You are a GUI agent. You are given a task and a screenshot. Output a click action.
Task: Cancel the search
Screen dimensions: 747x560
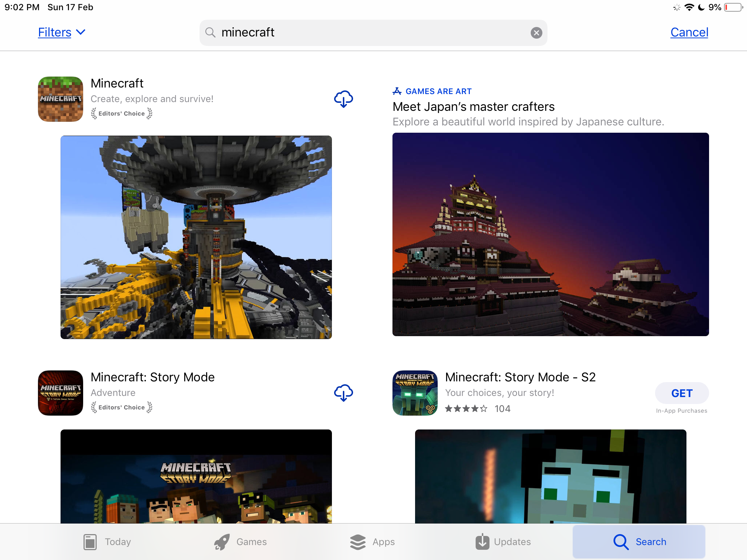coord(689,32)
